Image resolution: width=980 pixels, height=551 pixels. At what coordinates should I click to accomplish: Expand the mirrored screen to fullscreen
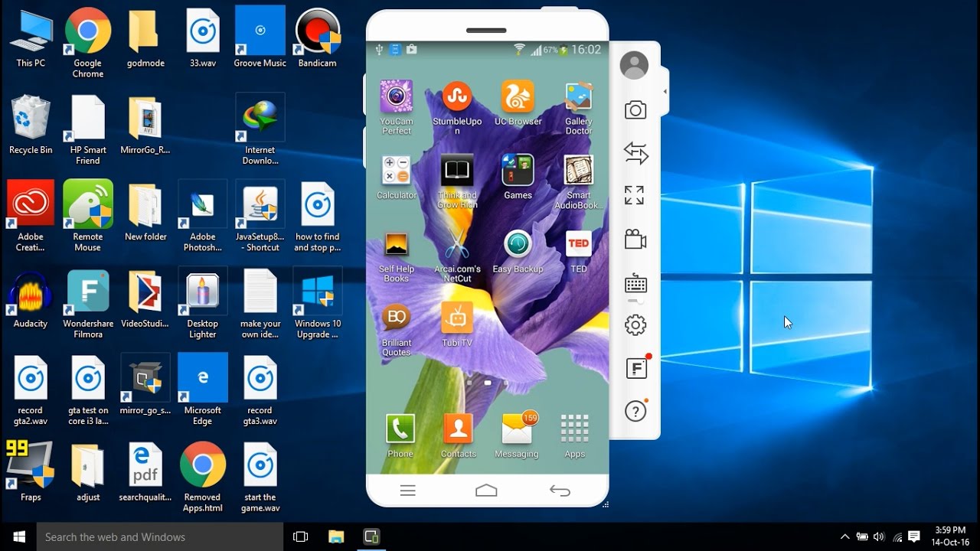pos(635,195)
